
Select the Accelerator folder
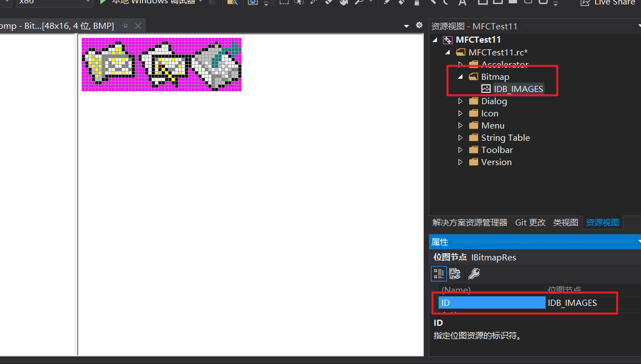click(x=505, y=64)
